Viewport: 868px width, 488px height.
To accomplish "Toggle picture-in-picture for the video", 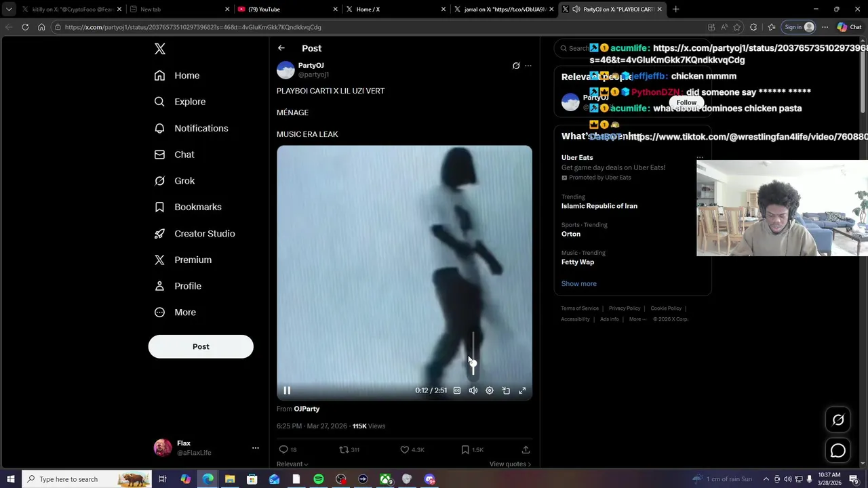I will tap(506, 390).
